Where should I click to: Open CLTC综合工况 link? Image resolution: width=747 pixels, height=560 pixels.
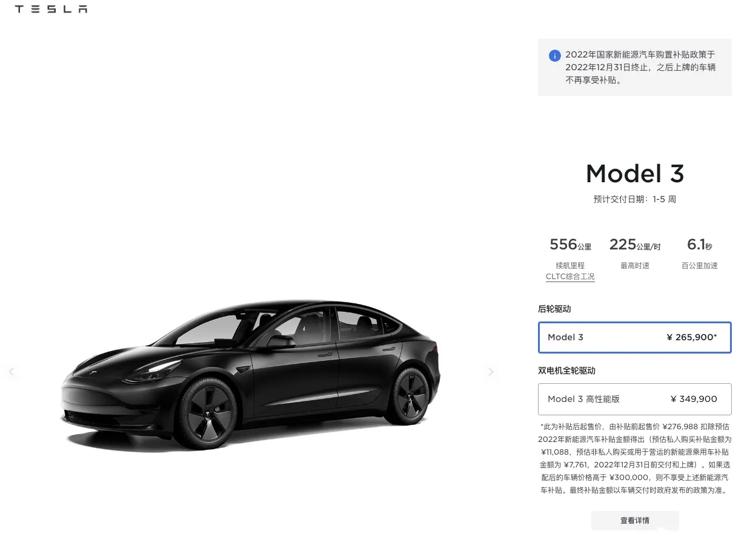pos(570,277)
